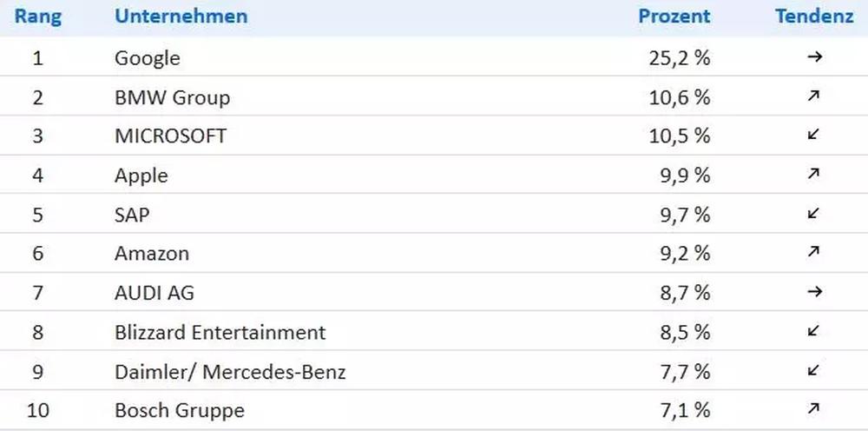The width and height of the screenshot is (868, 431).
Task: Click the Rang column header
Action: pyautogui.click(x=36, y=17)
